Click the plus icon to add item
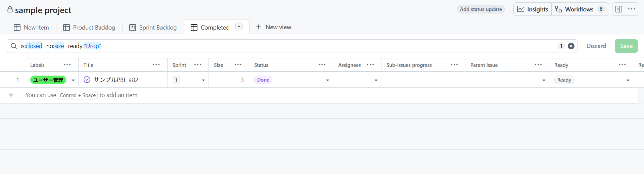This screenshot has width=644, height=174. click(11, 95)
